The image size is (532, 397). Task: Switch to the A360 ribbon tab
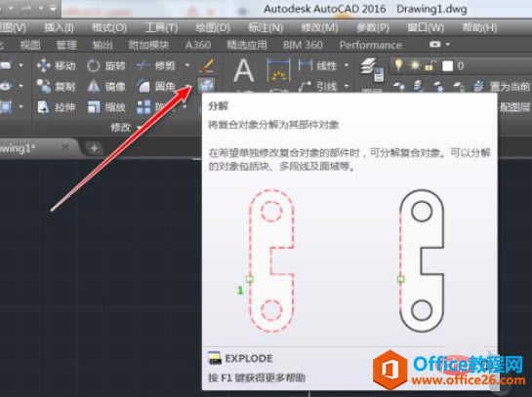tap(198, 45)
